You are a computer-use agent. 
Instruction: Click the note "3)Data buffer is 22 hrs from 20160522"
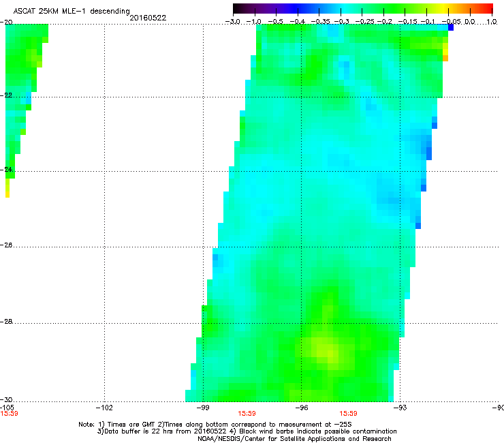163,431
